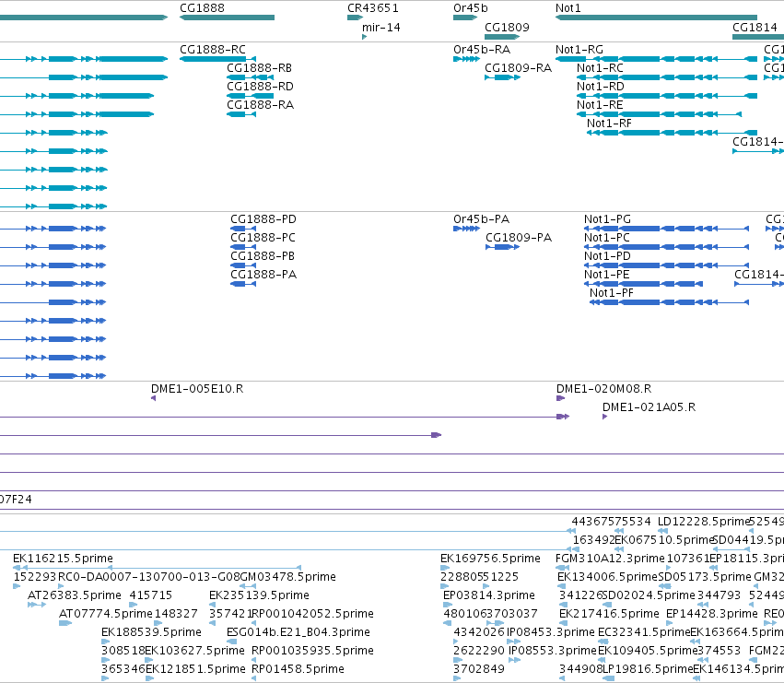Select EST EK103627.5prime
Image resolution: width=784 pixels, height=683 pixels.
(194, 651)
